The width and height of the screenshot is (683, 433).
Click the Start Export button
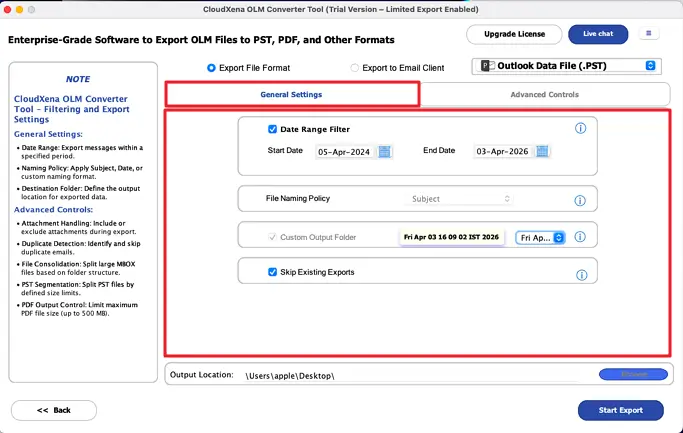tap(620, 410)
